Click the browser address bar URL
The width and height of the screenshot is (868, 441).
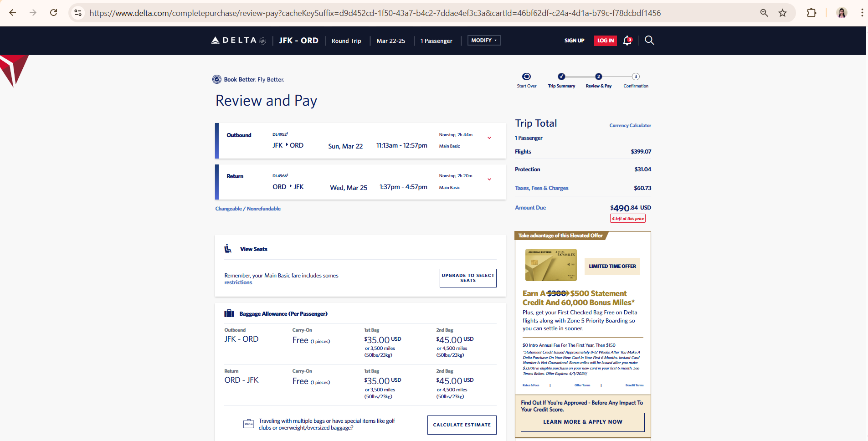coord(375,13)
